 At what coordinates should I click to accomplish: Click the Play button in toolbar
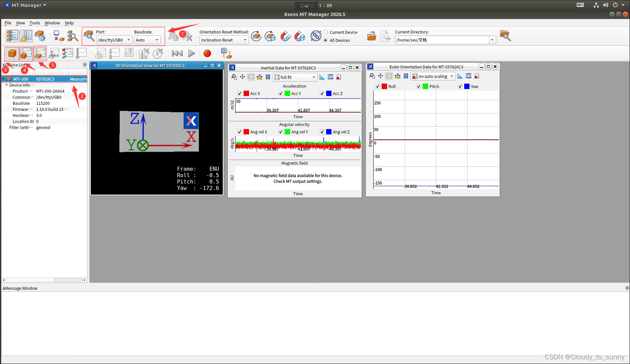pos(192,54)
